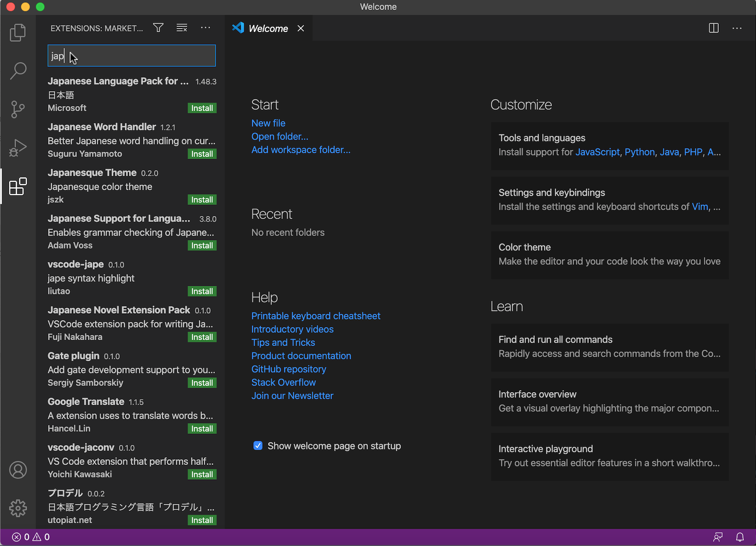Open Stack Overflow link
Image resolution: width=756 pixels, height=546 pixels.
pyautogui.click(x=283, y=382)
